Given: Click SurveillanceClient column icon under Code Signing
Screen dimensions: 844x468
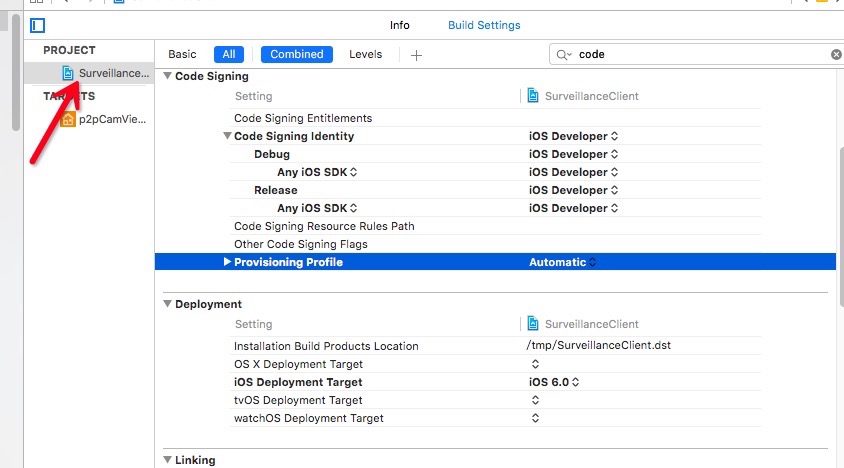Looking at the screenshot, I should pyautogui.click(x=533, y=95).
